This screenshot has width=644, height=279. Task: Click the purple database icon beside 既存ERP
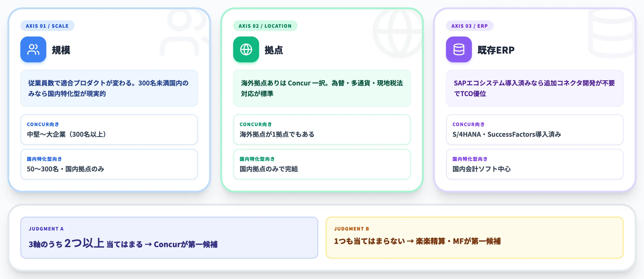tap(459, 49)
